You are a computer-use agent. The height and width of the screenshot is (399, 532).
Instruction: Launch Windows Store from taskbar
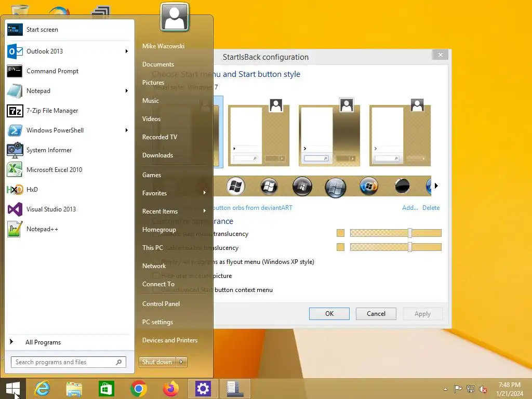106,389
